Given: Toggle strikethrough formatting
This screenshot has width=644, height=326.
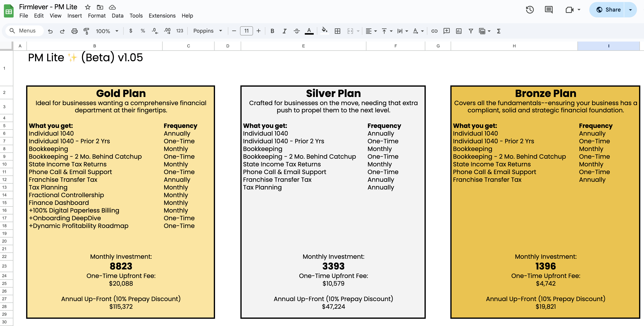Looking at the screenshot, I should [296, 31].
